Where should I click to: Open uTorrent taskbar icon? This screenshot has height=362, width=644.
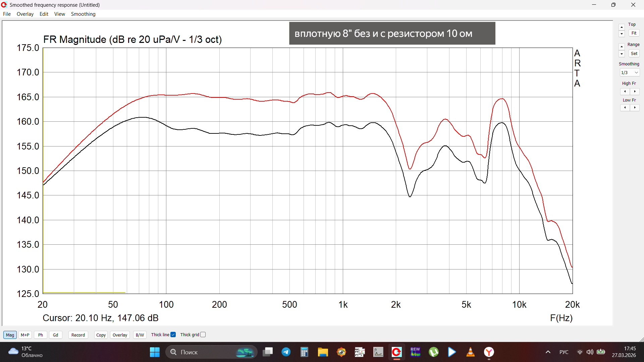[433, 352]
